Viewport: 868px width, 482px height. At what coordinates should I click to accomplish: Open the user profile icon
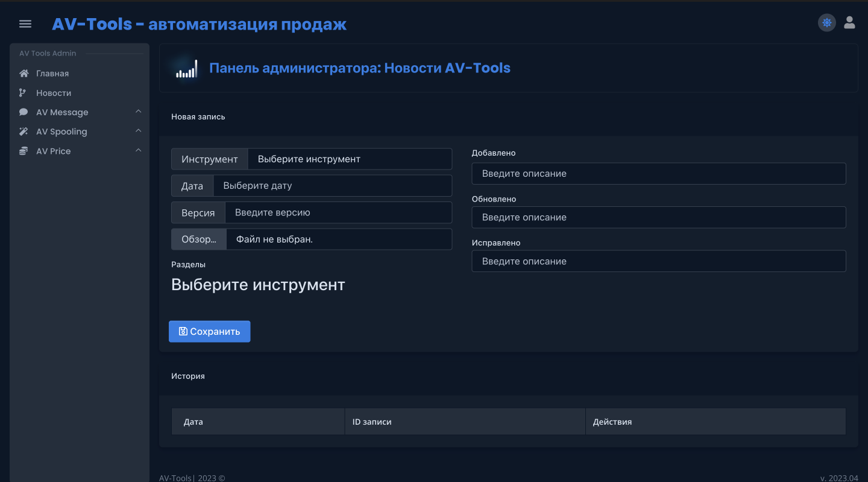point(849,23)
